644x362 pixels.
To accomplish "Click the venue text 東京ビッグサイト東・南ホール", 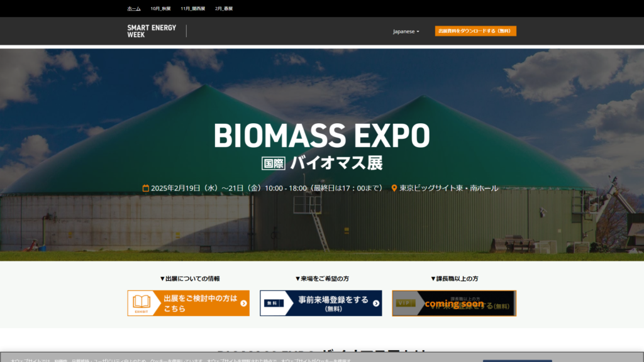I will pos(449,188).
